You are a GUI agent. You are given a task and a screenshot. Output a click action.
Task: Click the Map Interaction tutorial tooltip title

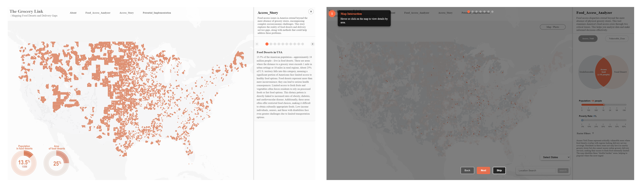[x=351, y=14]
